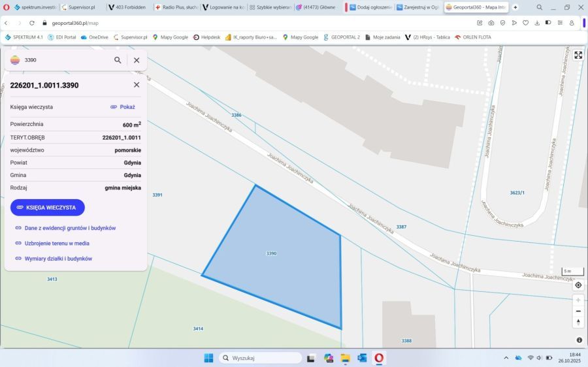Open SPEKTRUM 4.1 bookmark
Viewport: 588px width, 367px height.
click(x=24, y=37)
